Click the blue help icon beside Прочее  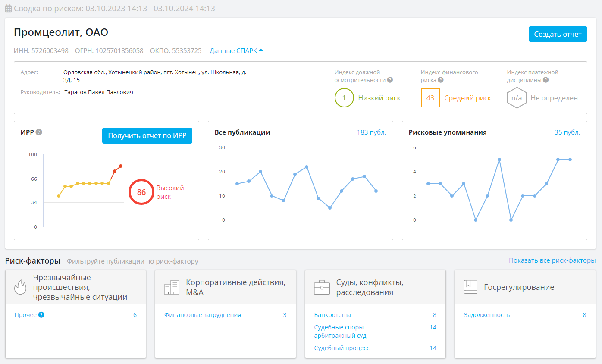[x=41, y=315]
